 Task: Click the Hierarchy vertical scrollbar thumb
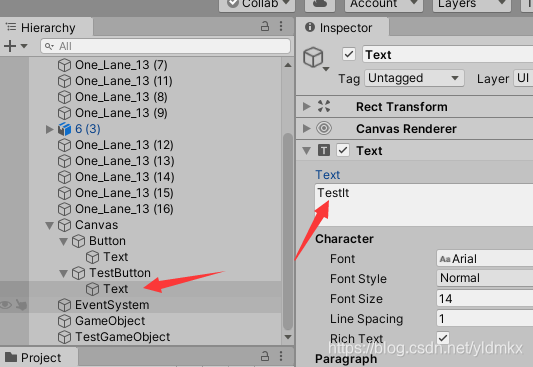coord(288,232)
